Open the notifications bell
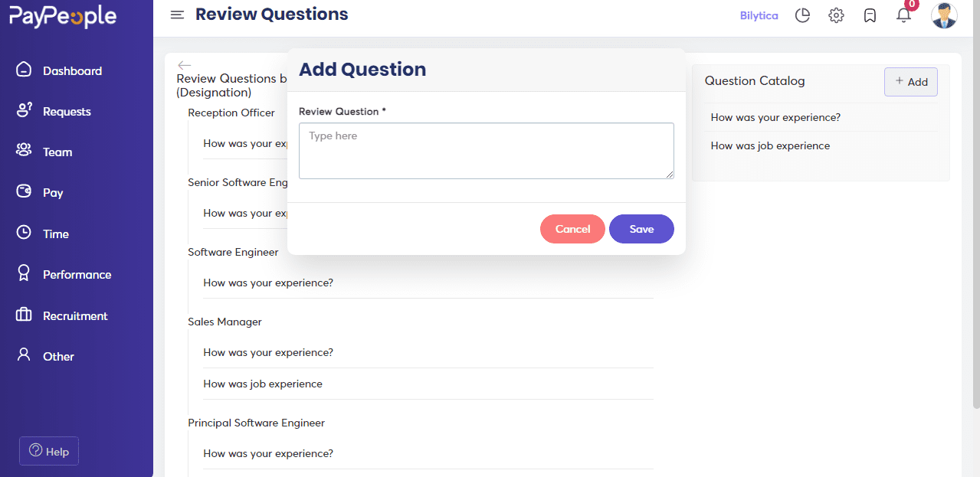This screenshot has height=477, width=980. pyautogui.click(x=904, y=15)
